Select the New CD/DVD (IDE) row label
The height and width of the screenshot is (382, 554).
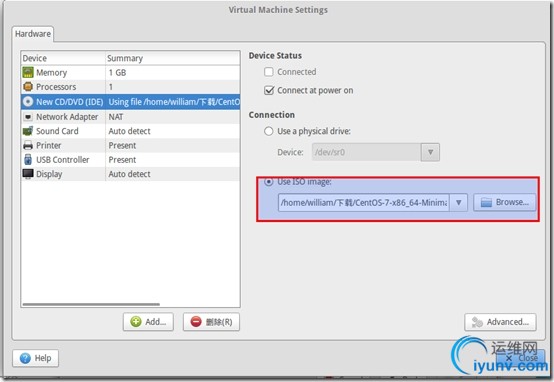70,102
